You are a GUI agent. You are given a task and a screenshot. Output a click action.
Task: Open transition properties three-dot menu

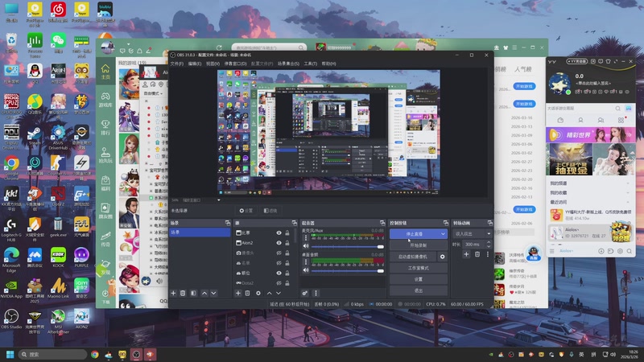(x=488, y=254)
